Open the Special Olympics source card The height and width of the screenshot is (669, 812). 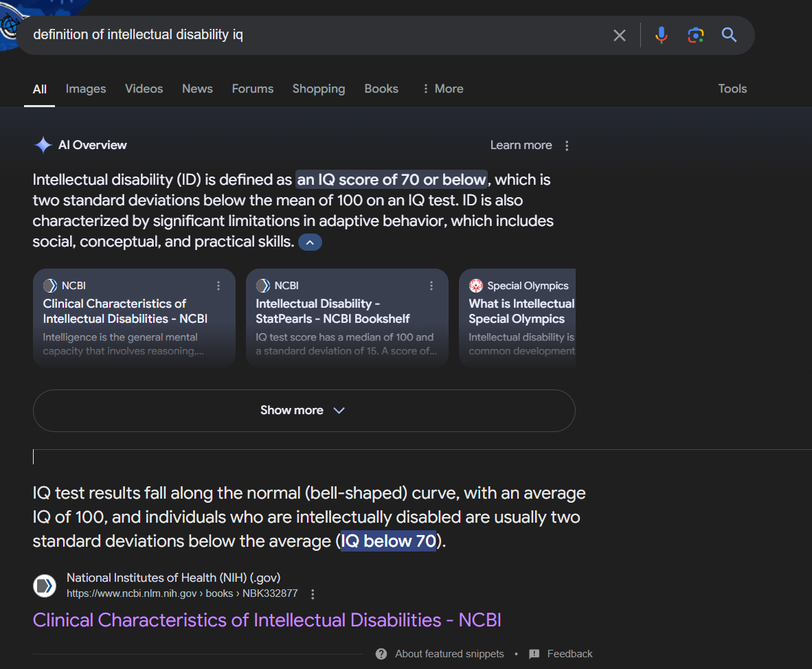point(517,317)
